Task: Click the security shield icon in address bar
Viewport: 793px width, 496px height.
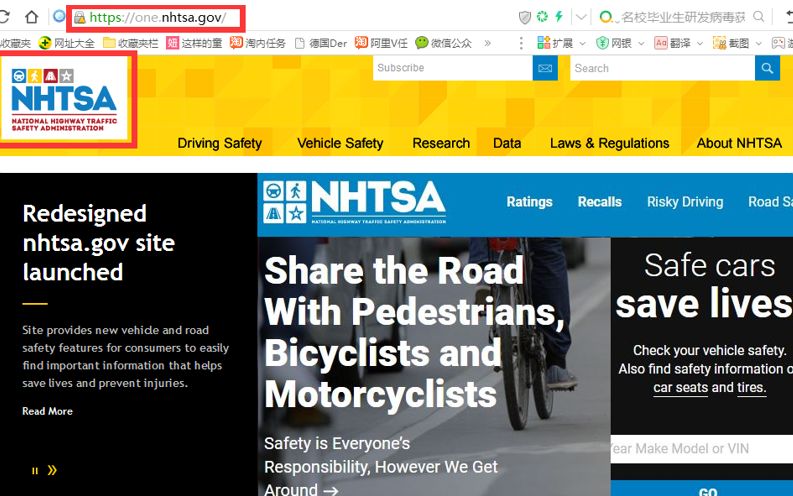Action: tap(525, 17)
